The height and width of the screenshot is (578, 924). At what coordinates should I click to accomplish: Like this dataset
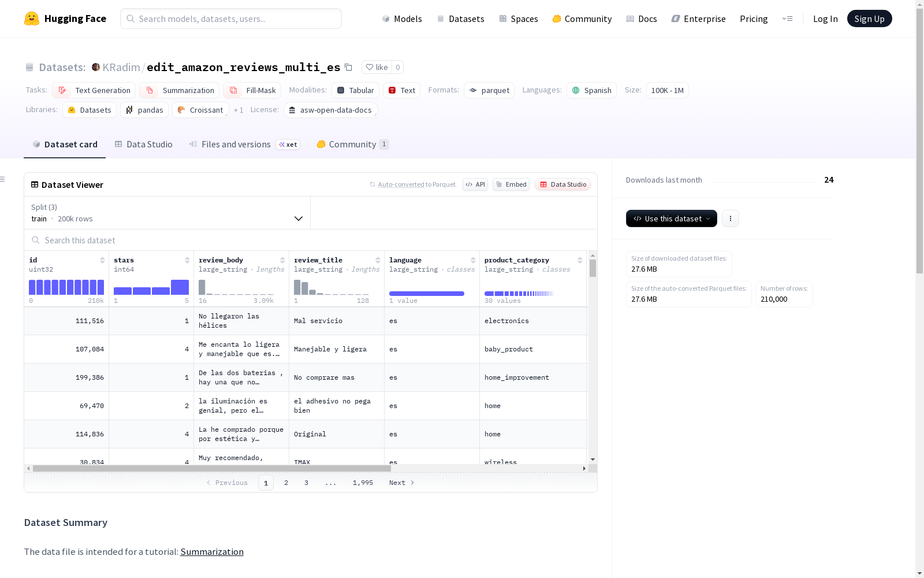(377, 67)
